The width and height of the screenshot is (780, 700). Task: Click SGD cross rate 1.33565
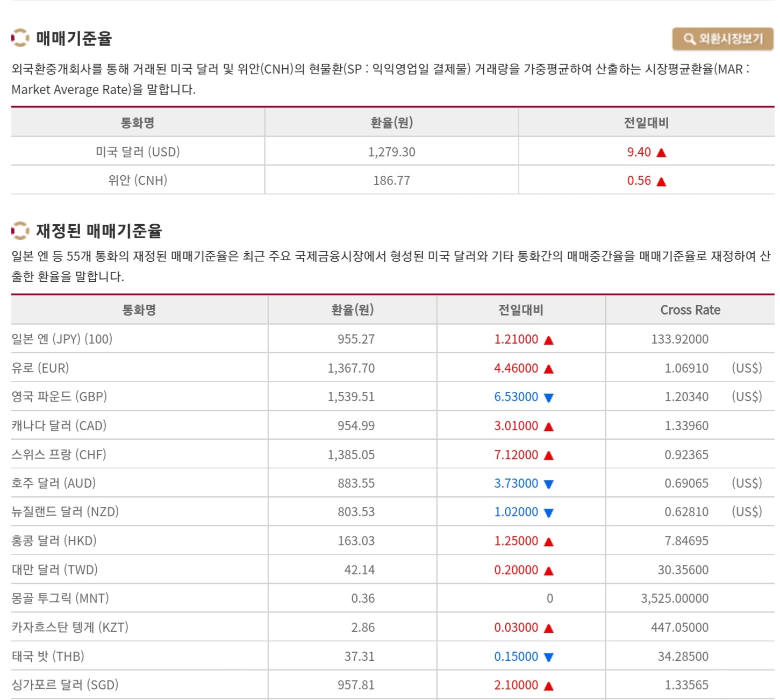coord(686,685)
